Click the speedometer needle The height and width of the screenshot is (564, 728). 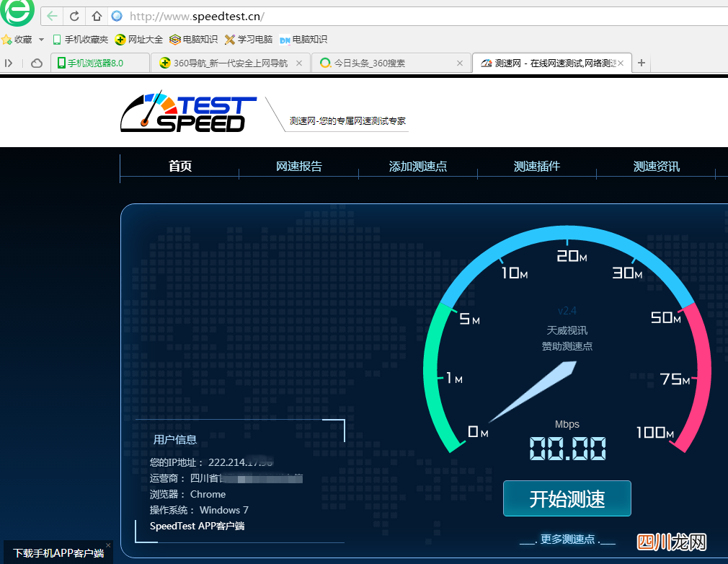533,392
